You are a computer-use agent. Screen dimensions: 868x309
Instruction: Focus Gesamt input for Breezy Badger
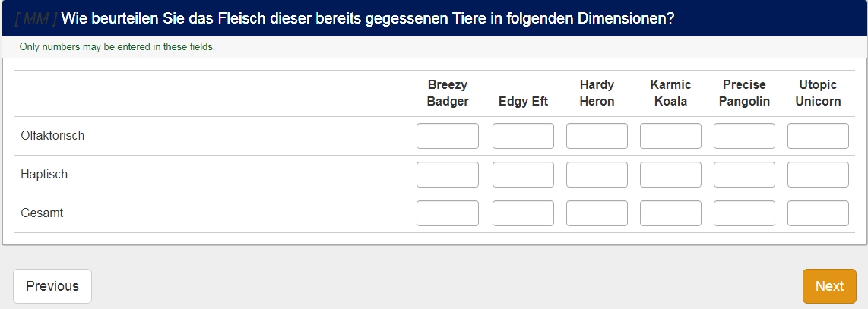[448, 213]
